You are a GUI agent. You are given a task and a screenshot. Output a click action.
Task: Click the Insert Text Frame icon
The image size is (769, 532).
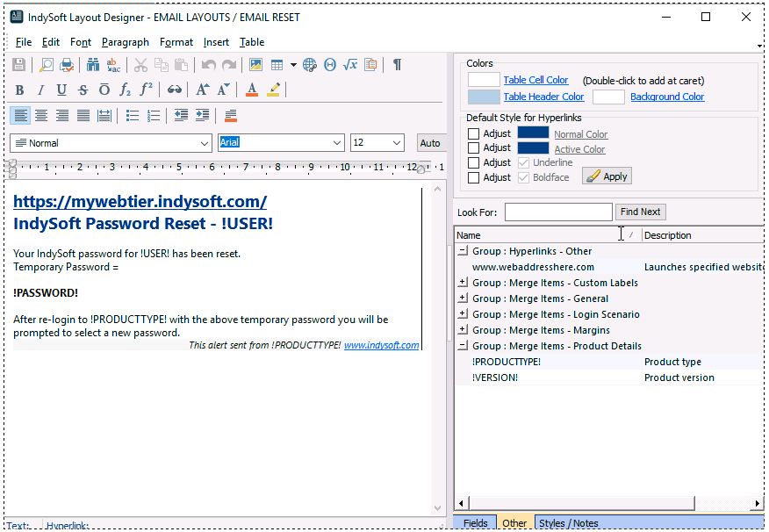[370, 65]
